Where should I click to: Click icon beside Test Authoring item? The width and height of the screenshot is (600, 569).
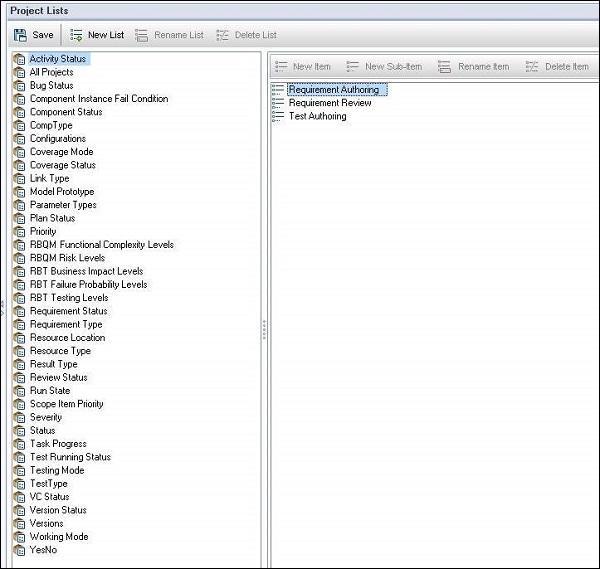click(x=278, y=116)
